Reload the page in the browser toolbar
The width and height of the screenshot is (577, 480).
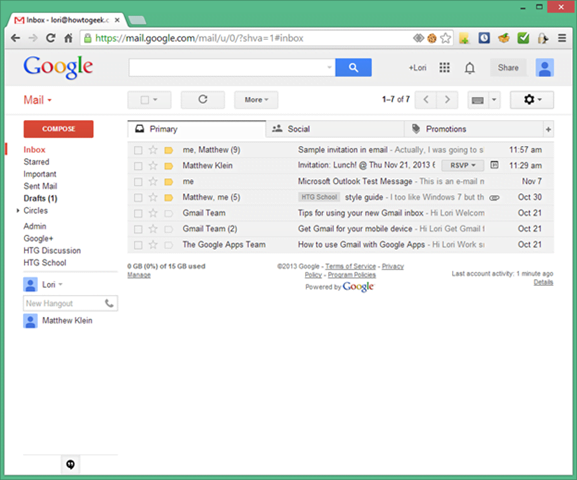[50, 38]
